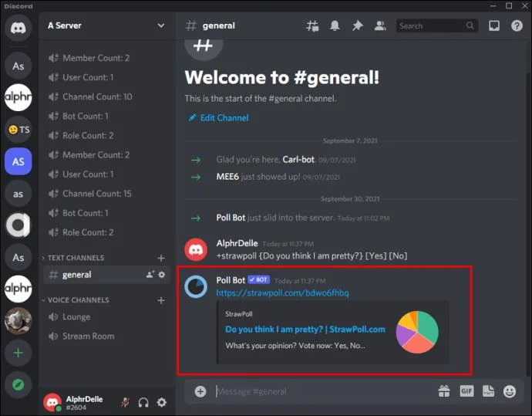Click the MEE6 name in join message
This screenshot has width=532, height=416.
(x=227, y=177)
